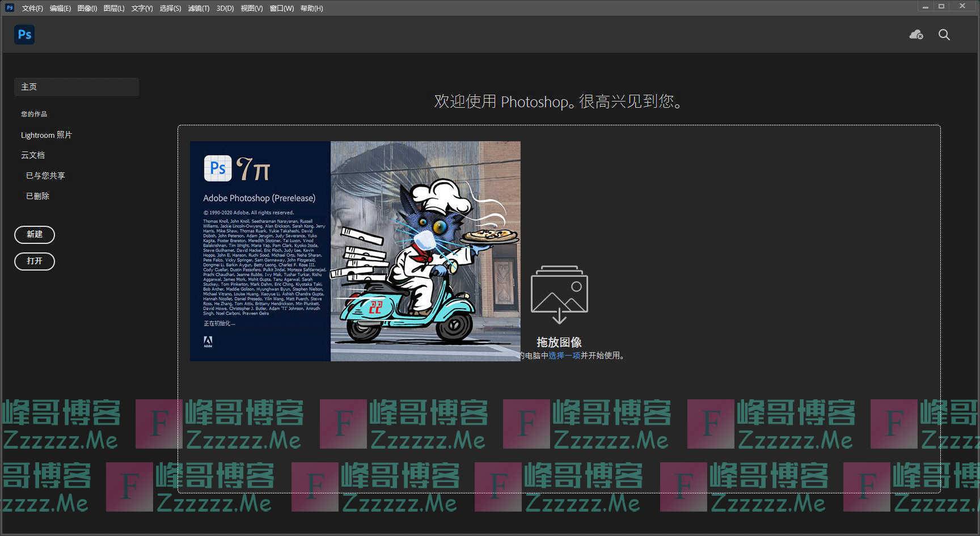Open the 滤镜 menu

[198, 8]
